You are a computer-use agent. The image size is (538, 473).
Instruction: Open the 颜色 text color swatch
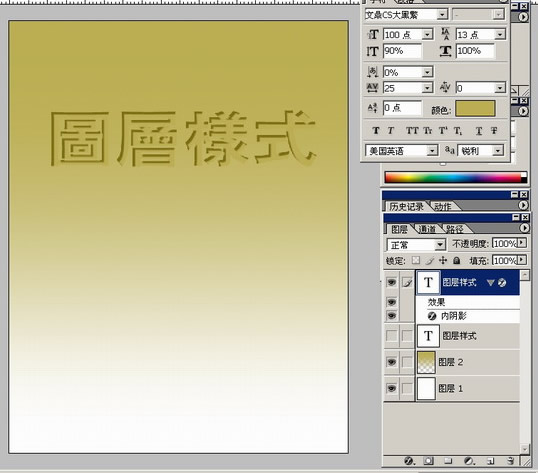click(x=475, y=108)
